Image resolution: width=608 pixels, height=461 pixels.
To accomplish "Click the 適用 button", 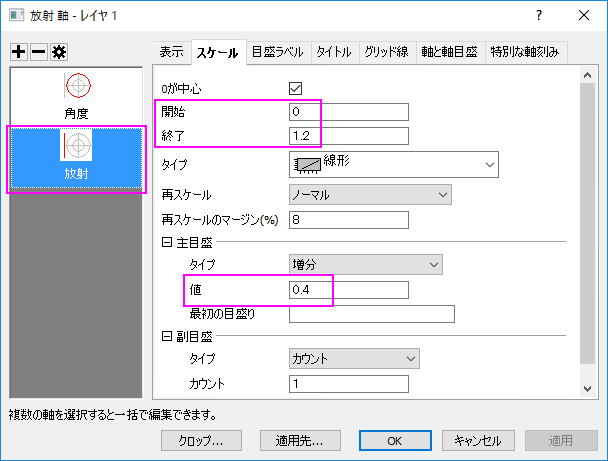I will coord(561,440).
